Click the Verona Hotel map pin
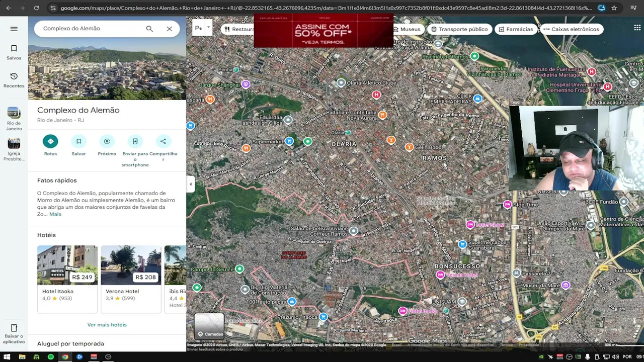Viewport: 644px width, 362px height. [x=440, y=275]
